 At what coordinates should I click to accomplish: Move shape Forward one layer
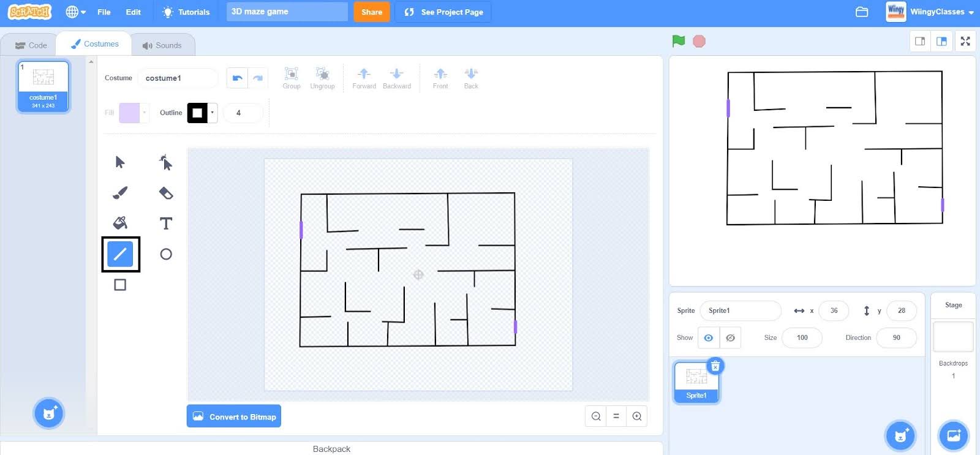[364, 78]
